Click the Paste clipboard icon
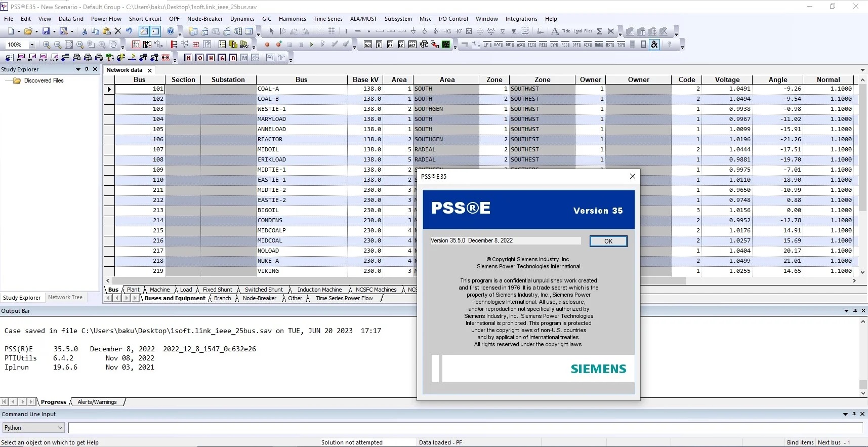Viewport: 868px width, 447px height. click(106, 31)
